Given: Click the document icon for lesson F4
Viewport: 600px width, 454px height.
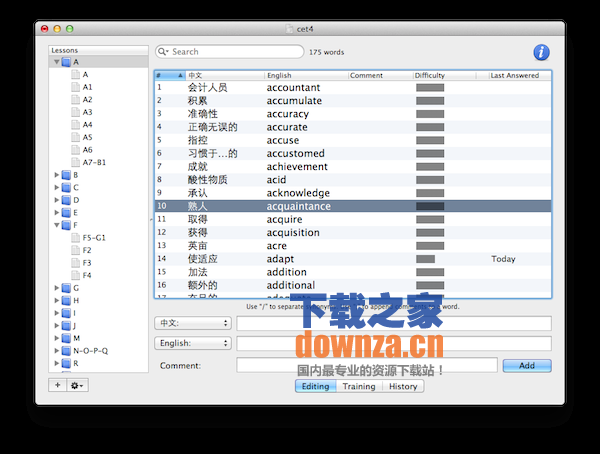Looking at the screenshot, I should 75,275.
